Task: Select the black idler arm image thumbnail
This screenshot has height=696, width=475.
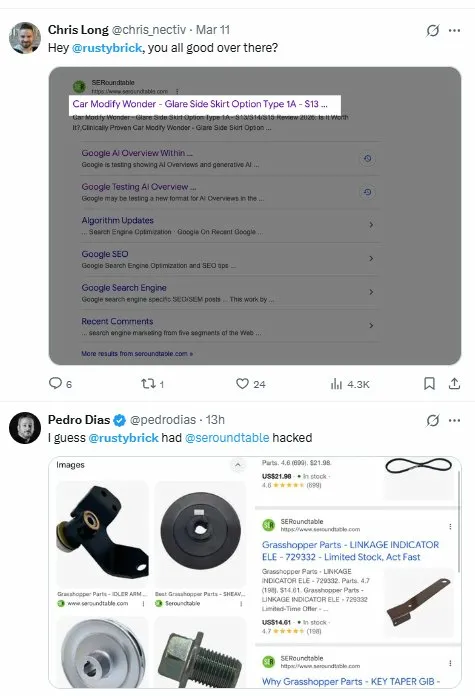Action: (102, 534)
